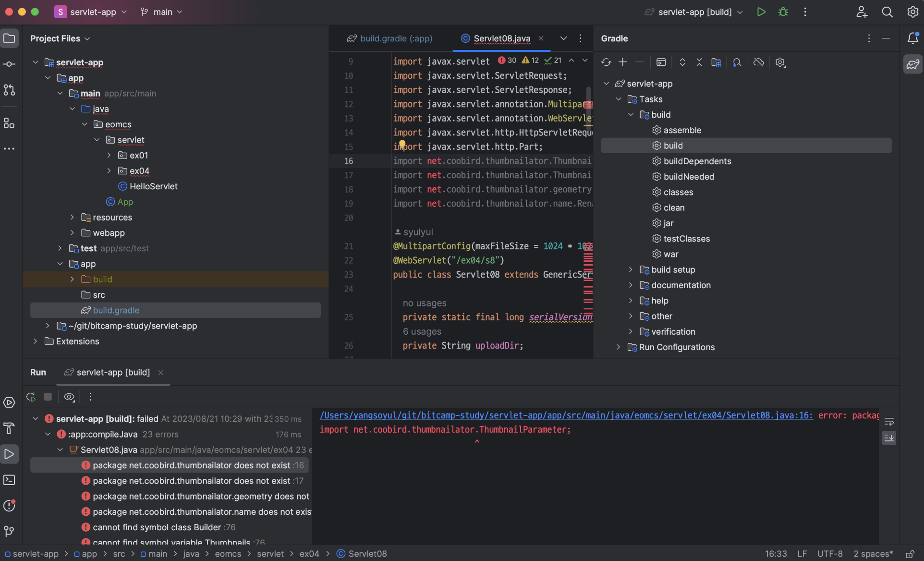The image size is (924, 561).
Task: Select the war Gradle task
Action: tap(670, 254)
